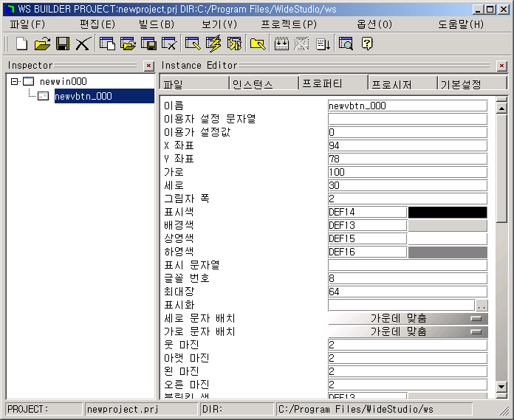Close the Instance Editor panel
The height and width of the screenshot is (420, 514).
coord(501,66)
